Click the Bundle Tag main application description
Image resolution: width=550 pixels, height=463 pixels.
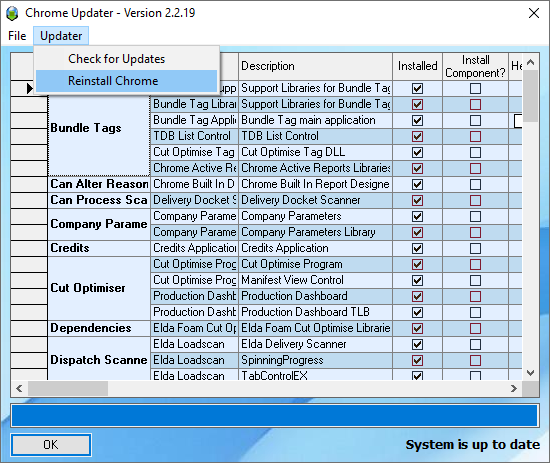pyautogui.click(x=315, y=120)
